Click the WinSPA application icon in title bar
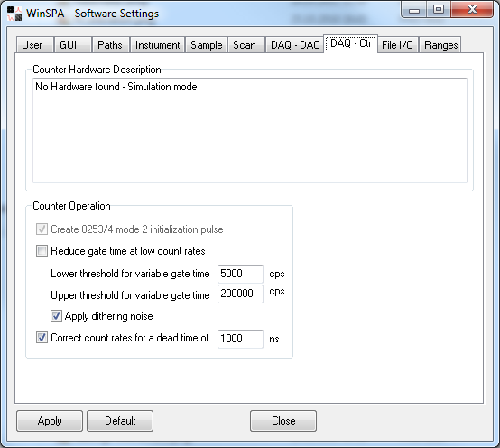The image size is (500, 448). [14, 14]
